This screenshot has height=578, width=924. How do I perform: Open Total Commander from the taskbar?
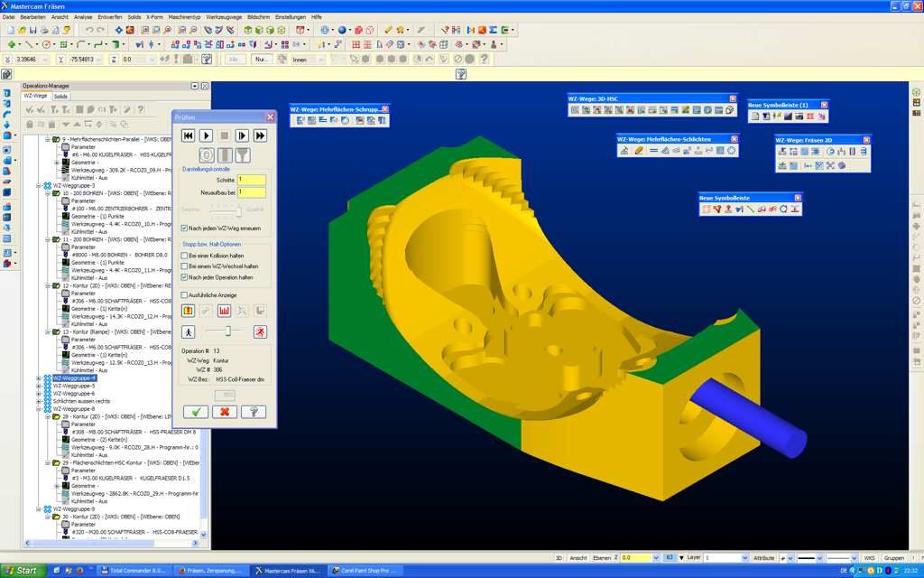click(x=135, y=571)
